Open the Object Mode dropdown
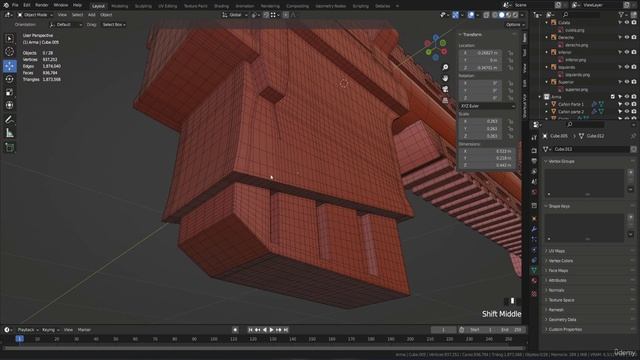Image resolution: width=640 pixels, height=360 pixels. tap(35, 15)
